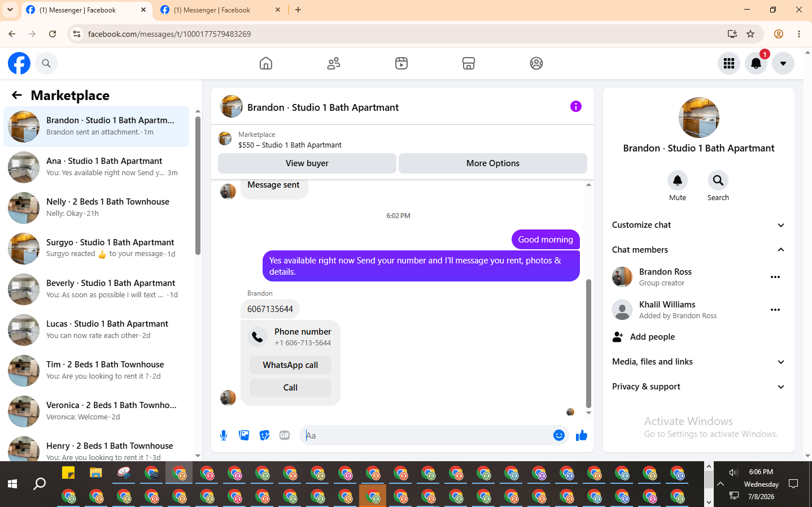
Task: Open Sticky Notes from the taskbar
Action: pos(68,473)
